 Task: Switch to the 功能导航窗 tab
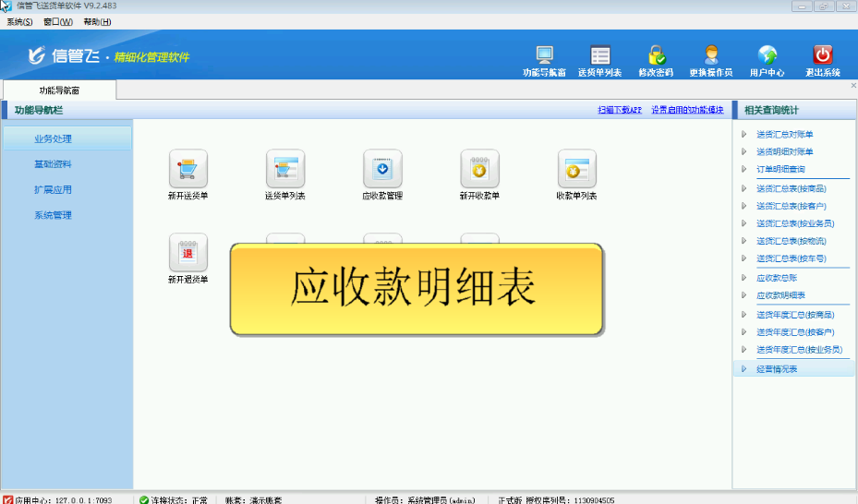click(x=60, y=90)
